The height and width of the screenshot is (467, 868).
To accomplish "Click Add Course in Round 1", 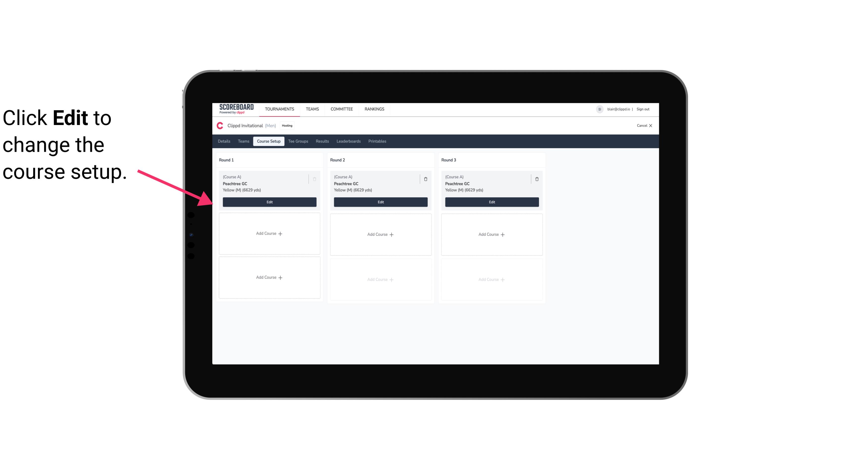I will click(269, 234).
